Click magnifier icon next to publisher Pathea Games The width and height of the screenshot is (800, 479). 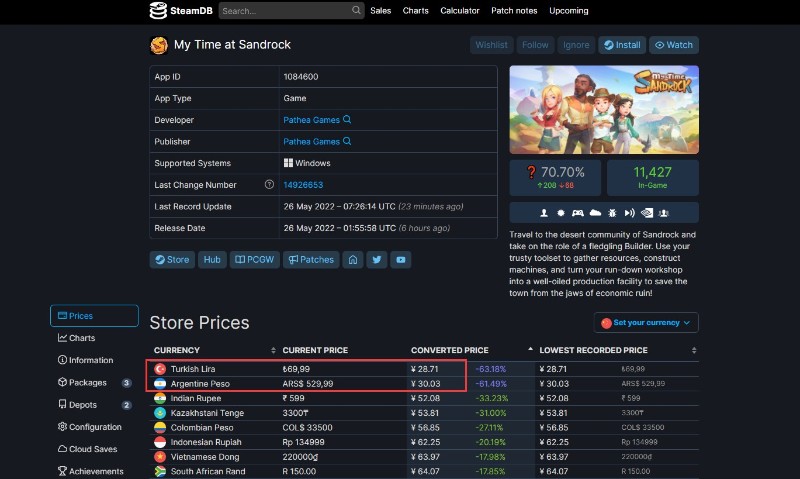coord(347,141)
